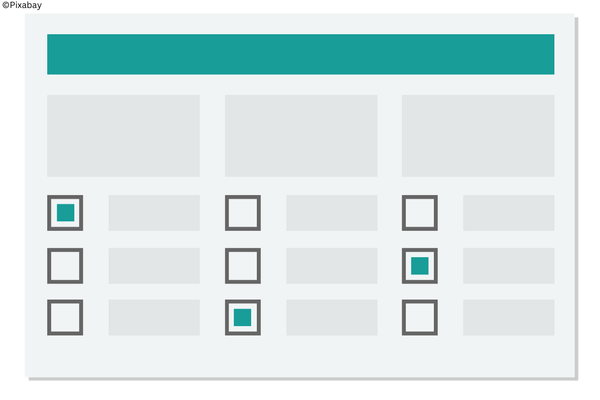
Task: Check the middle-row box in the left column
Action: (65, 266)
